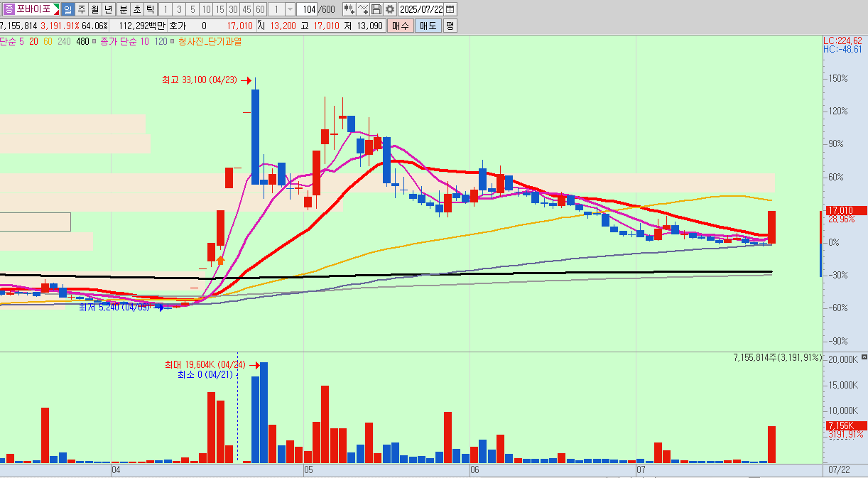Click the LC:224,62 value
The width and height of the screenshot is (868, 478).
pyautogui.click(x=843, y=40)
